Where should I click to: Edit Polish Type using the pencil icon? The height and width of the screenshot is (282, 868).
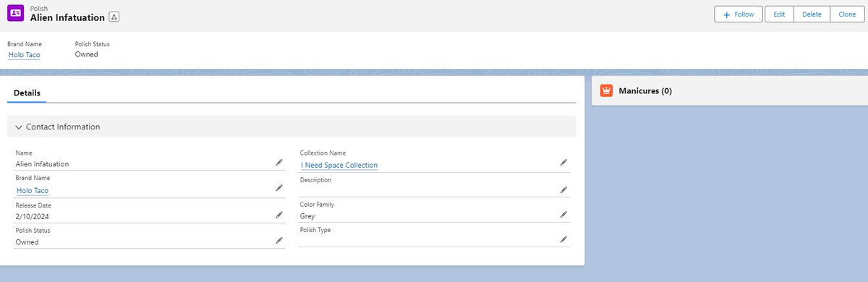tap(563, 239)
